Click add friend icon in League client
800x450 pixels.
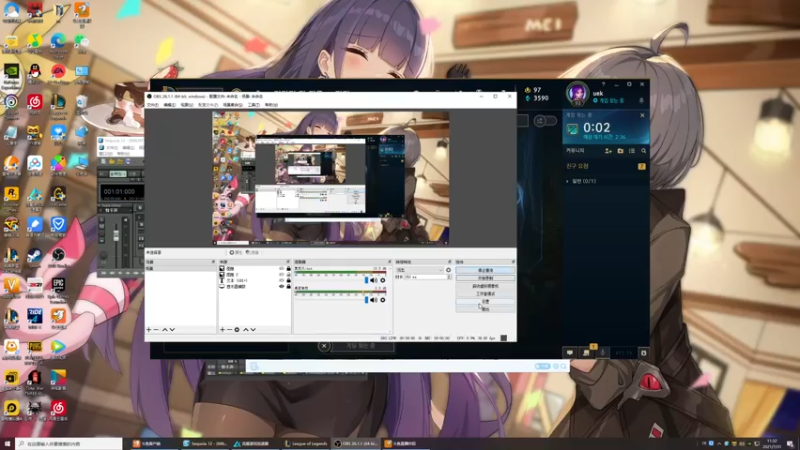coord(608,151)
